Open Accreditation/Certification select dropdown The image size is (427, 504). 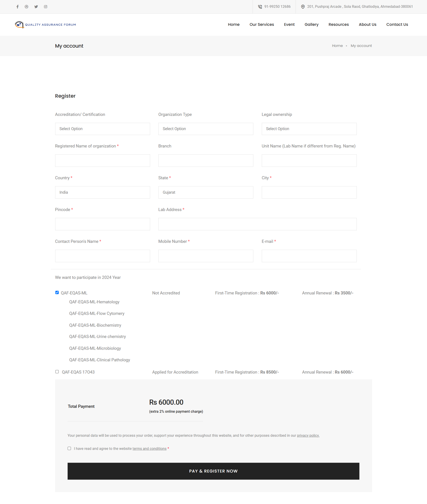102,129
